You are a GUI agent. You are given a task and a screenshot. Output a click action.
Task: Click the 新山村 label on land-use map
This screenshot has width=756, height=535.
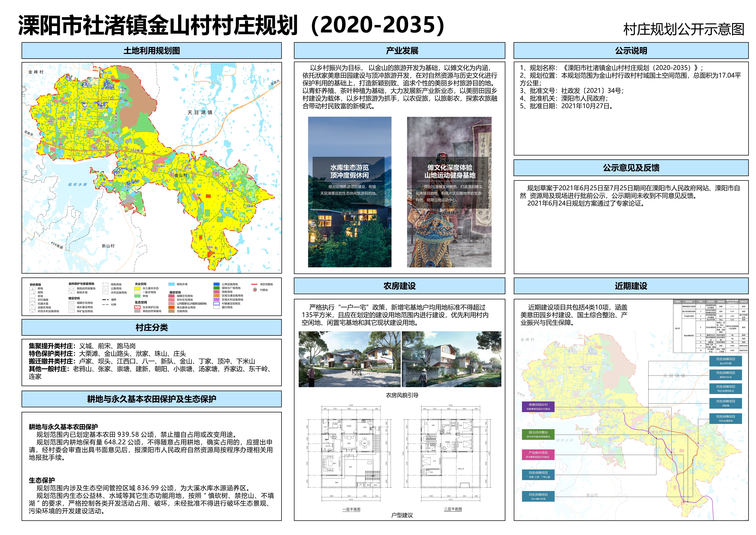[x=108, y=246]
